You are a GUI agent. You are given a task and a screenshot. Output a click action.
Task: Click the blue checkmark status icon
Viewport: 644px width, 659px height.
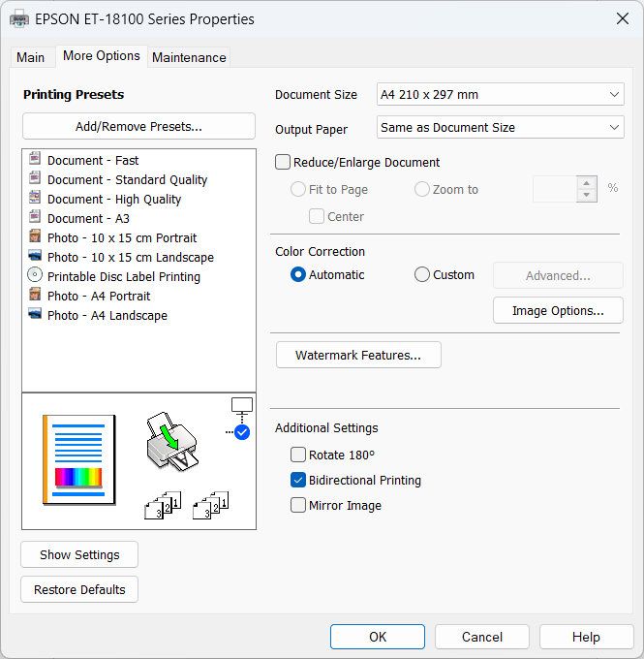point(242,432)
